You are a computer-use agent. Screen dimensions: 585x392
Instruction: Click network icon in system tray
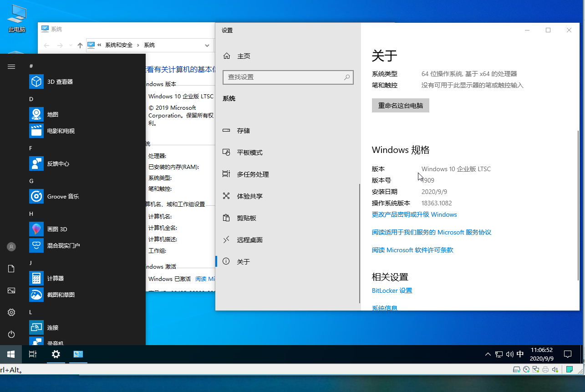coord(499,354)
